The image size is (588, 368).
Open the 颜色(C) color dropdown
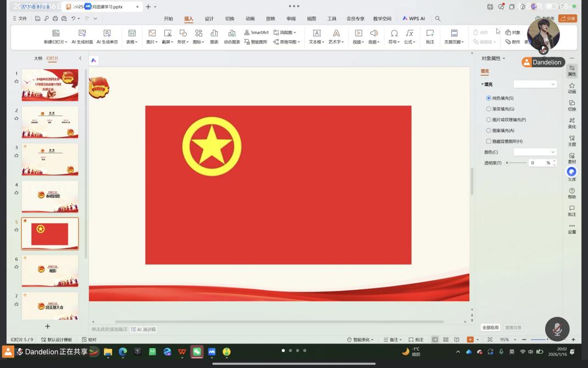coord(535,152)
